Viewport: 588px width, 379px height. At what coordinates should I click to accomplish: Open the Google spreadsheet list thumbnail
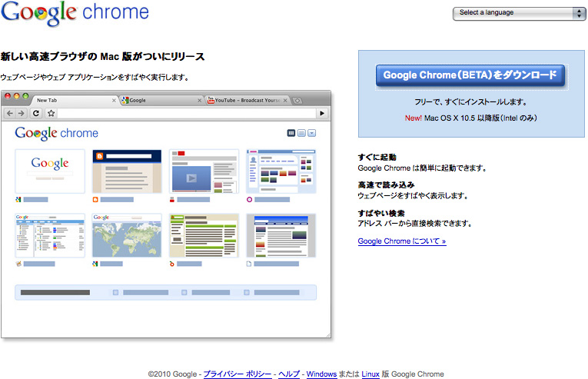pos(50,235)
